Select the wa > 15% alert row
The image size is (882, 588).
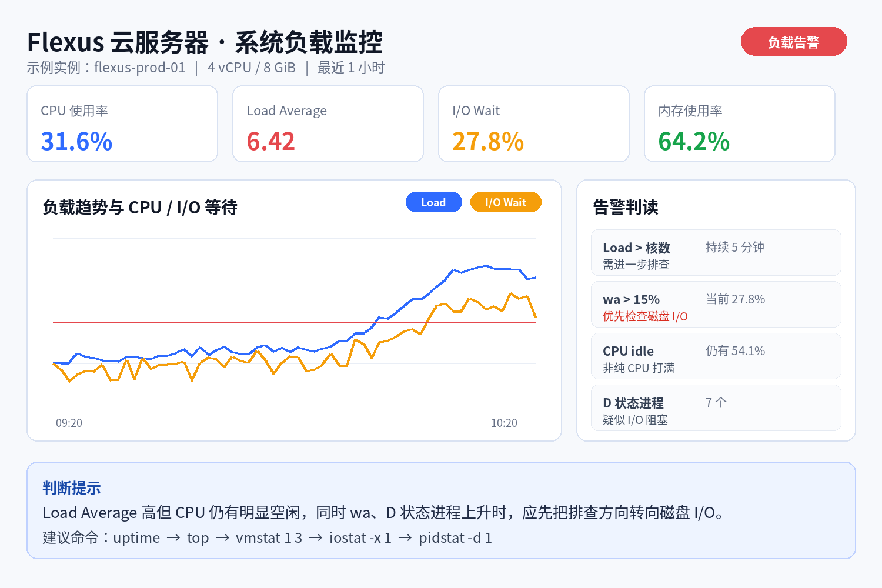pyautogui.click(x=716, y=305)
